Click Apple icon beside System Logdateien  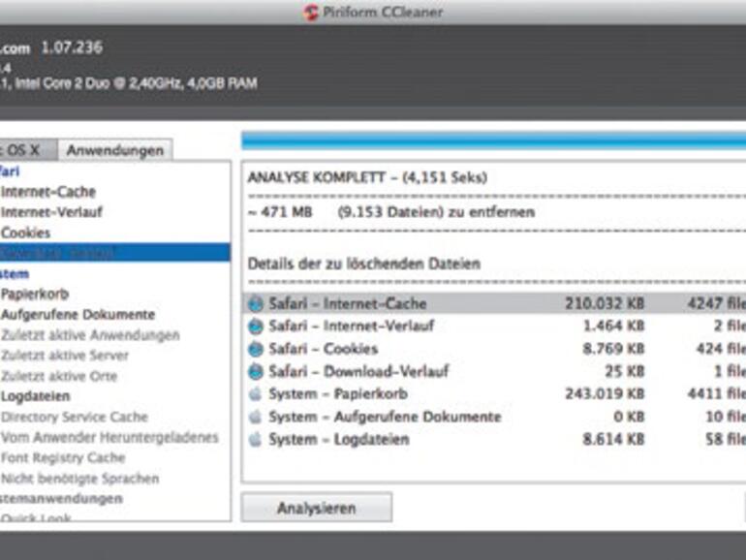256,439
